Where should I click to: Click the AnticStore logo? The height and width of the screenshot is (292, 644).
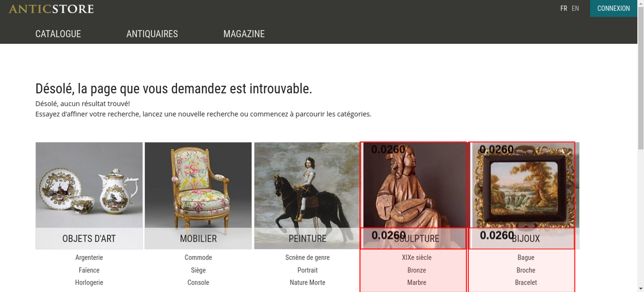[51, 9]
